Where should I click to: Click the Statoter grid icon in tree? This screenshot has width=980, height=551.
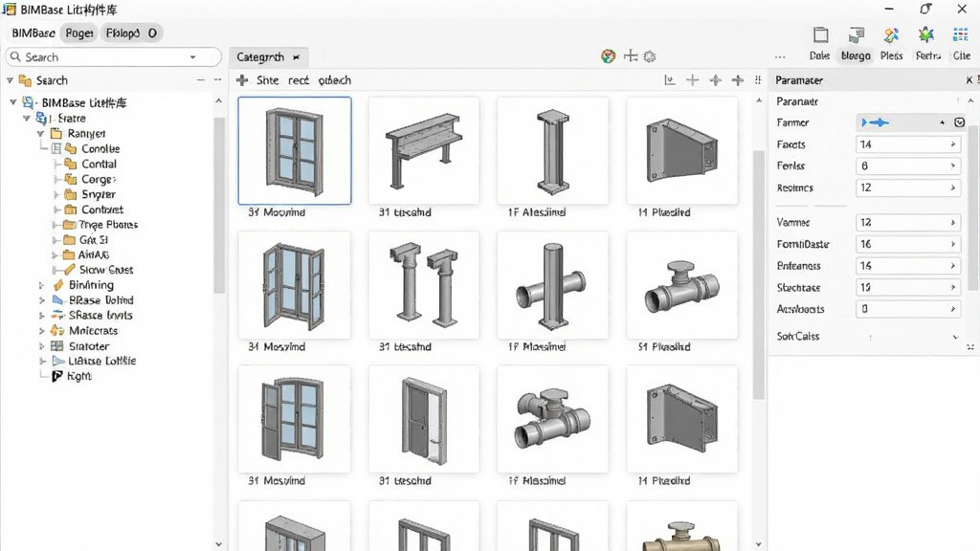click(56, 345)
